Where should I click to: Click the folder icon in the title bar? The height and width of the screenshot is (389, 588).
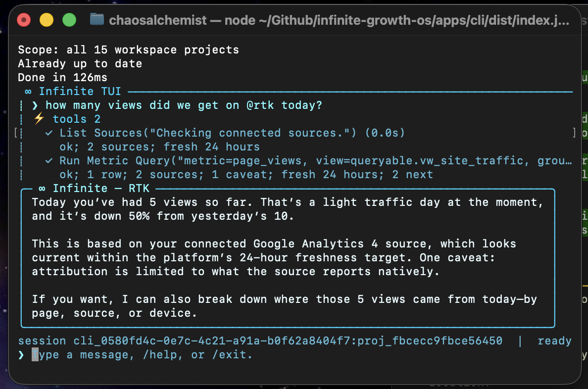97,19
